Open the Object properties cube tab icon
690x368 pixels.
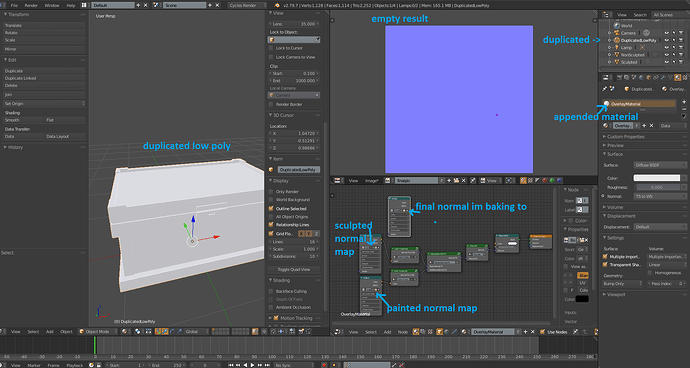tap(648, 77)
